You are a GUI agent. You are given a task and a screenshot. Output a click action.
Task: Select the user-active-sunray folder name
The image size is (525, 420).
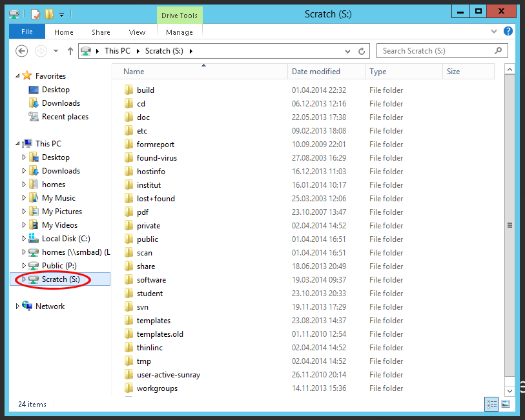(169, 375)
